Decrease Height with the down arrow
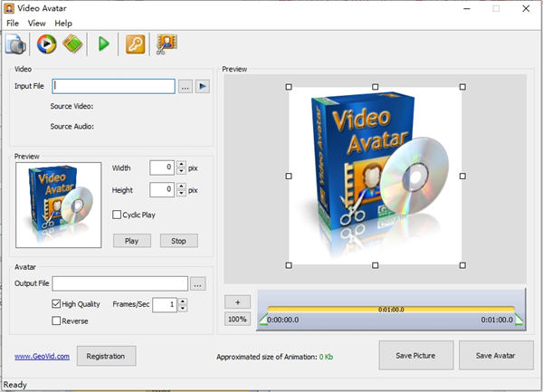The height and width of the screenshot is (392, 543). 181,193
